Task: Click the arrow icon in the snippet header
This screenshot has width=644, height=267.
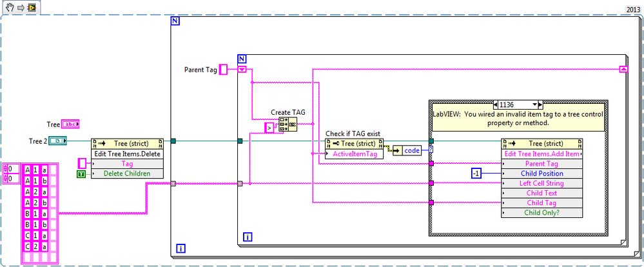Action: [21, 7]
